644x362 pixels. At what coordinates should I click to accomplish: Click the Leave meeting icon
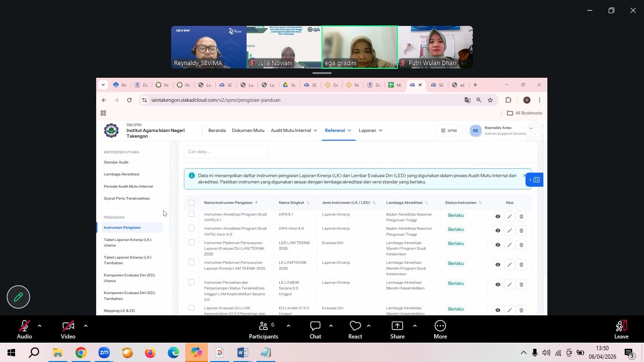(621, 326)
